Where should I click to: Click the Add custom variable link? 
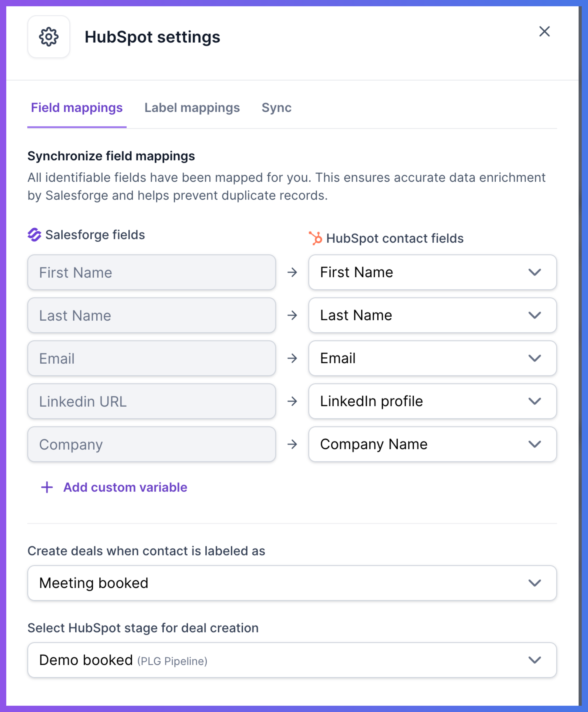coord(125,487)
